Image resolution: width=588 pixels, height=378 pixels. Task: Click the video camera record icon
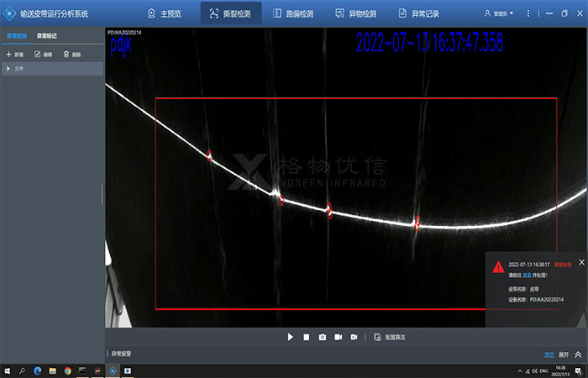click(x=338, y=337)
